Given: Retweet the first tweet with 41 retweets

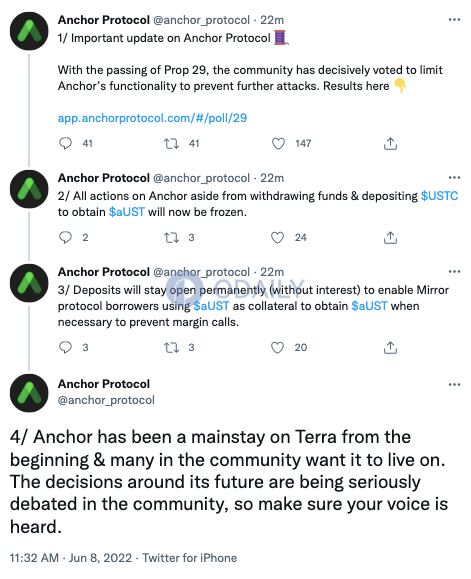Looking at the screenshot, I should pyautogui.click(x=171, y=143).
